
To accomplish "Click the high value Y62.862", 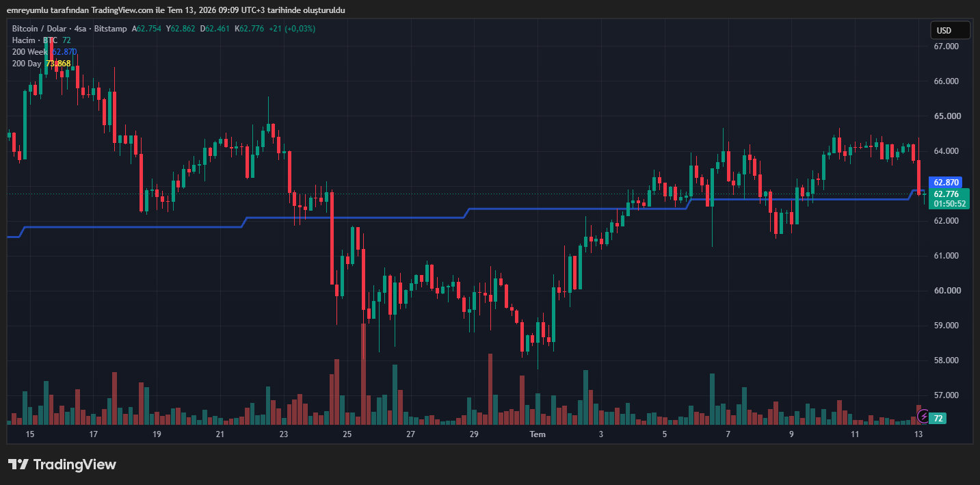I will click(x=181, y=29).
